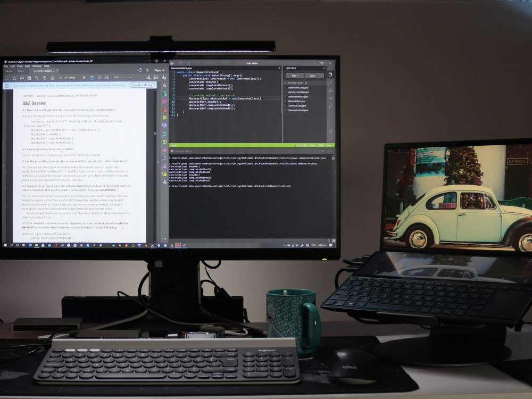Close the Interactive Object-... document tab
This screenshot has height=399, width=532.
57,71
